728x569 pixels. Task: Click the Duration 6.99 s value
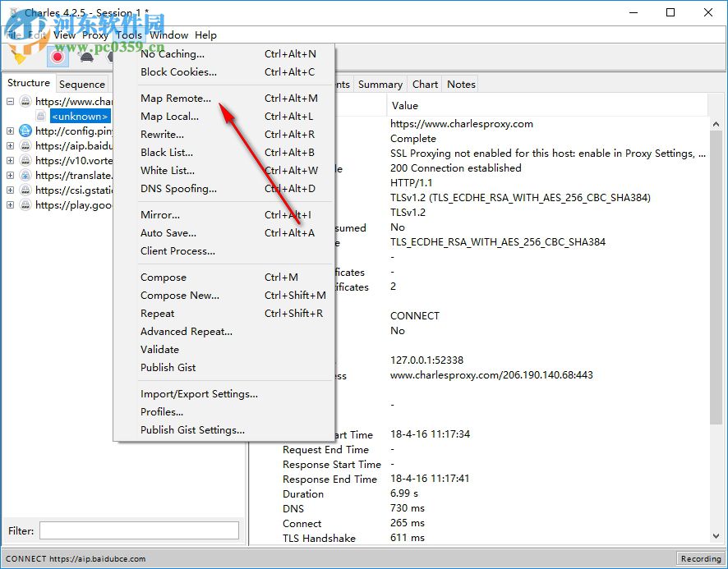click(x=404, y=493)
